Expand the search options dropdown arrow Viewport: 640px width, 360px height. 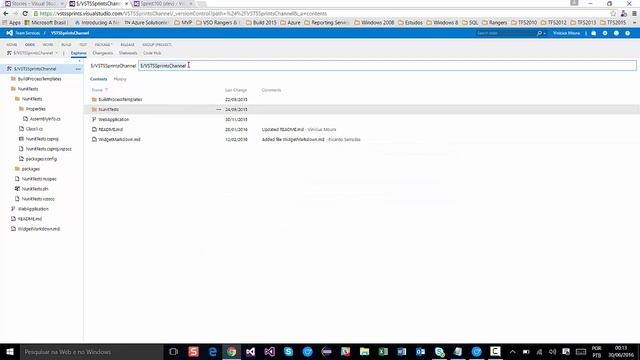tap(544, 33)
